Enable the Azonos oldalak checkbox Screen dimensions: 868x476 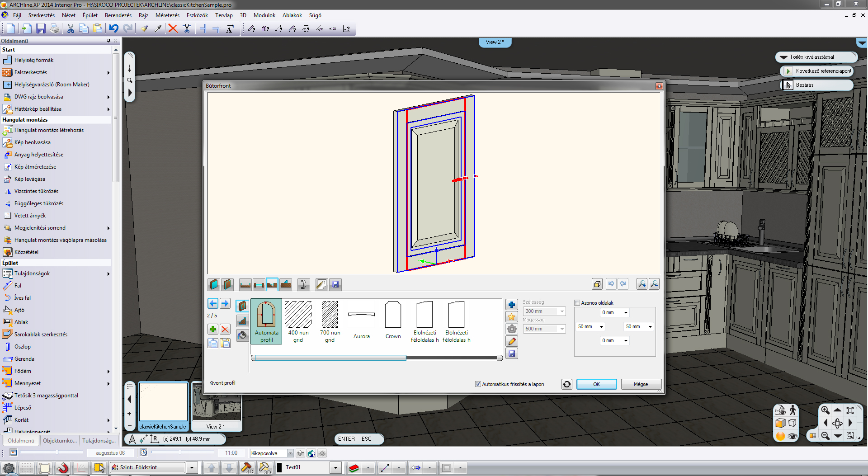(x=577, y=303)
